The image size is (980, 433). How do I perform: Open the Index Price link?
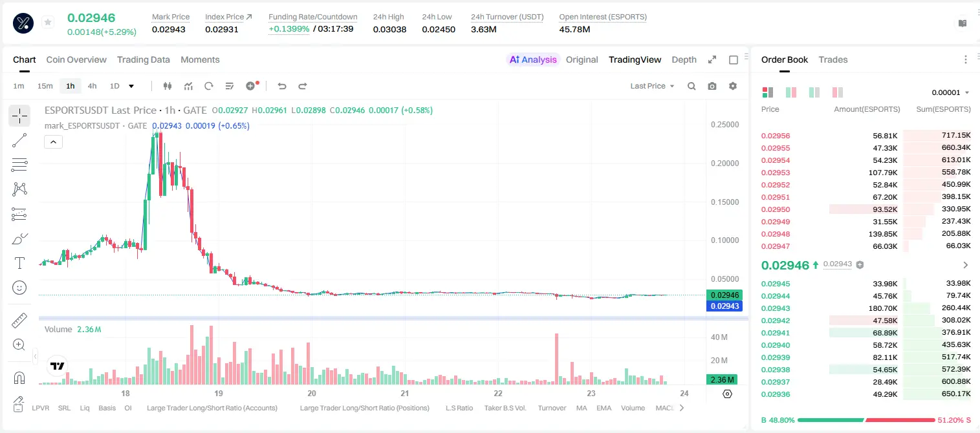pyautogui.click(x=228, y=17)
